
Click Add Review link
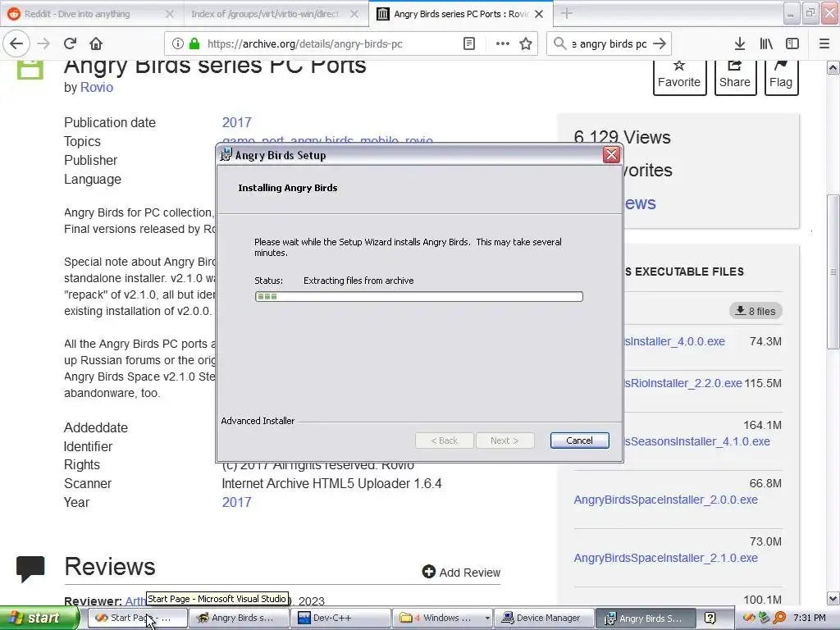coord(461,572)
